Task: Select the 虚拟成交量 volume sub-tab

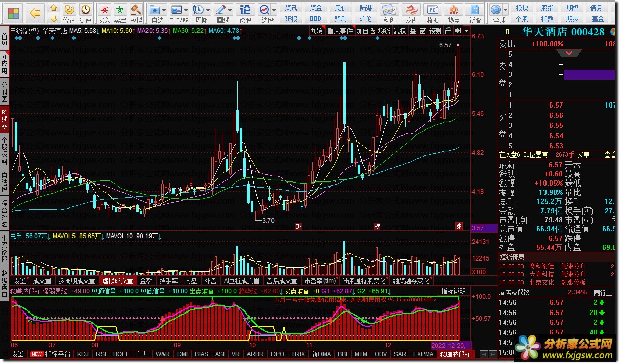Action: tap(117, 281)
